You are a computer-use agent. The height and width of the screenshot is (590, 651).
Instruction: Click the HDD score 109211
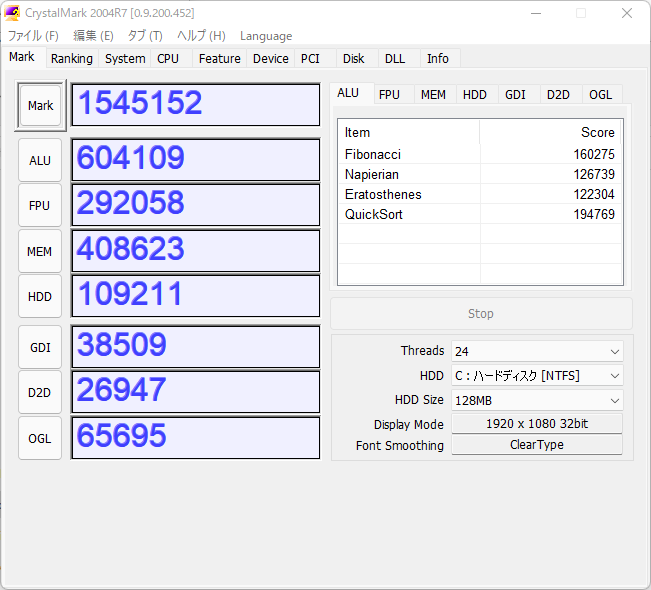[x=196, y=296]
